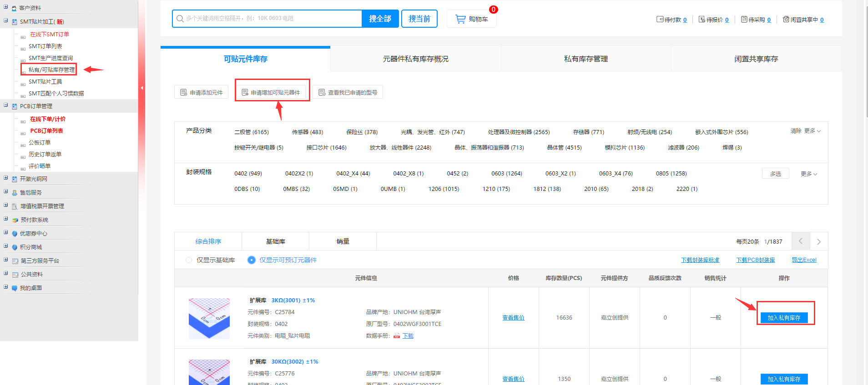This screenshot has height=385, width=868.
Task: Click the 闲置共享中 icon
Action: tap(786, 20)
